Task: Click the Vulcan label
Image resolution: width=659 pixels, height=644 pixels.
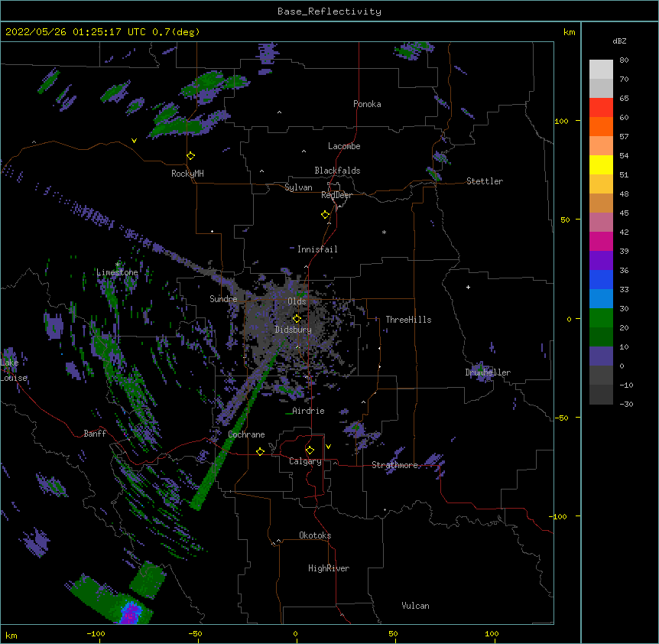Action: click(x=415, y=606)
